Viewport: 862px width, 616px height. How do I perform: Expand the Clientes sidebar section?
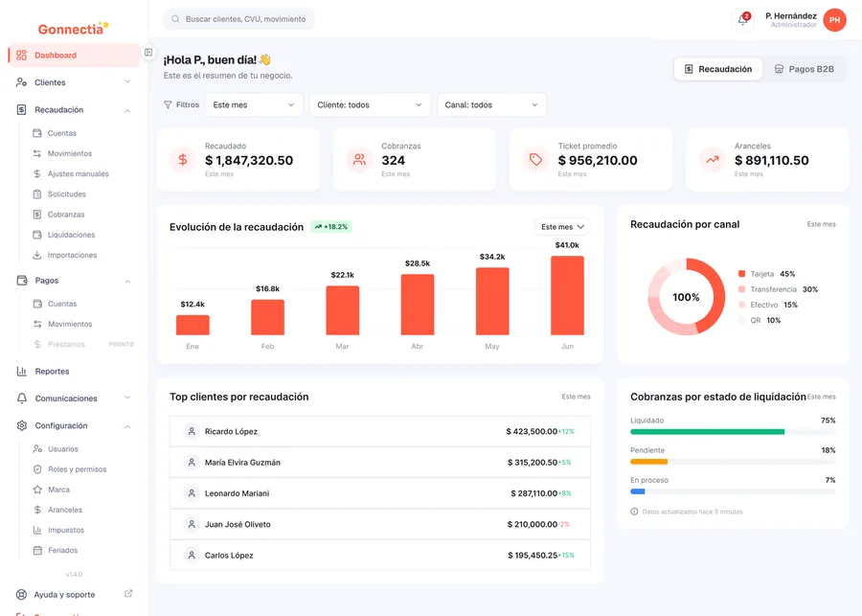tap(74, 82)
